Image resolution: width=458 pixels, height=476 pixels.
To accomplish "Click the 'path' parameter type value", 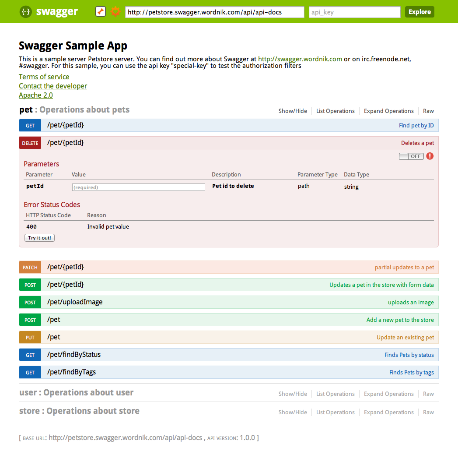I will pyautogui.click(x=304, y=186).
